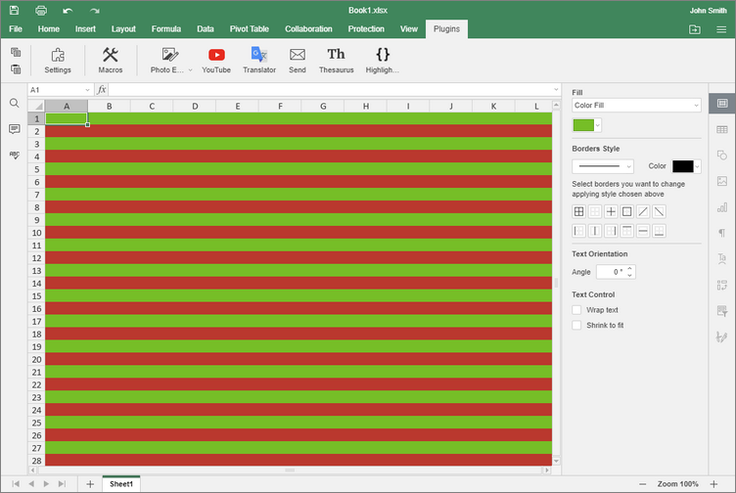Open image settings in right sidebar
This screenshot has width=736, height=493.
(722, 181)
